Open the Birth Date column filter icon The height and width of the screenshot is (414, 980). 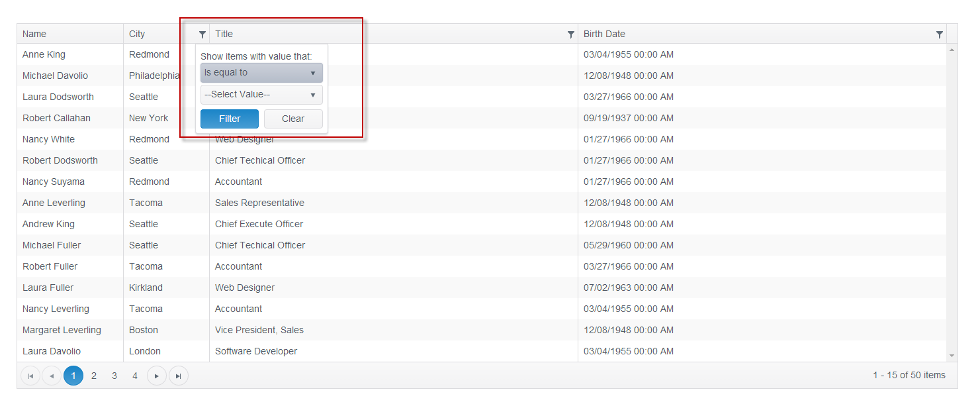pos(939,34)
